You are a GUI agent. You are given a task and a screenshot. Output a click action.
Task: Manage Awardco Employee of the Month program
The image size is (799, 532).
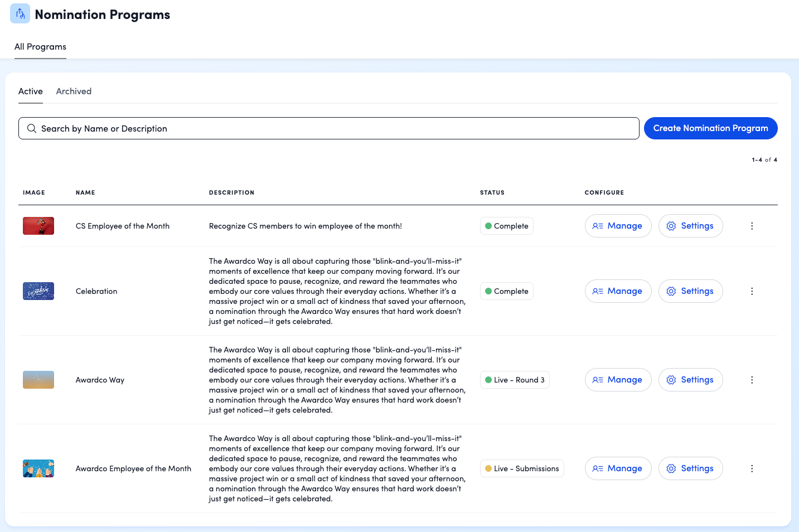pos(618,468)
